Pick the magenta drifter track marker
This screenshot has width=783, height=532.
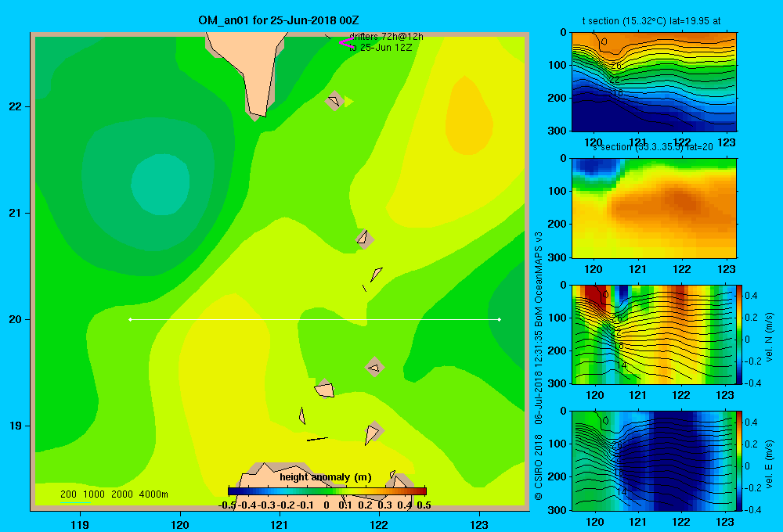coord(346,43)
